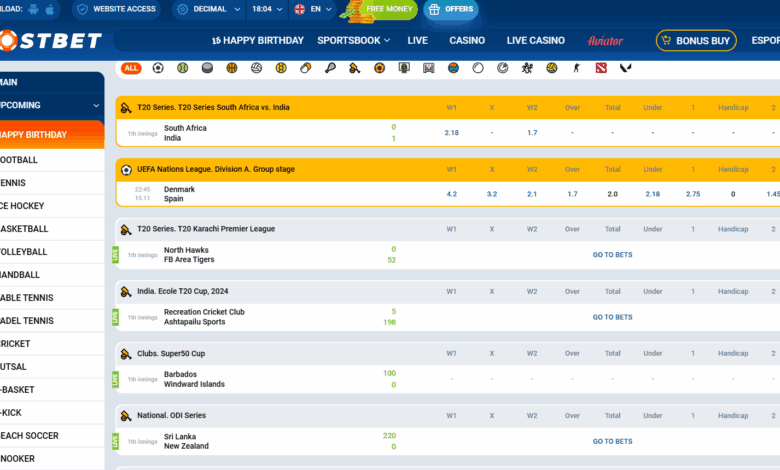Choose Basketball in the sidebar list
This screenshot has height=470, width=780.
(52, 229)
